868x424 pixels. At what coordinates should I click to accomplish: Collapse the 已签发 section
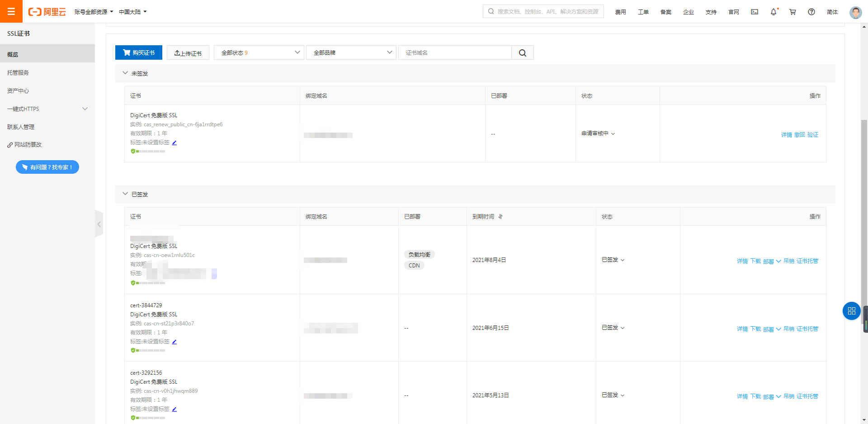tap(125, 194)
